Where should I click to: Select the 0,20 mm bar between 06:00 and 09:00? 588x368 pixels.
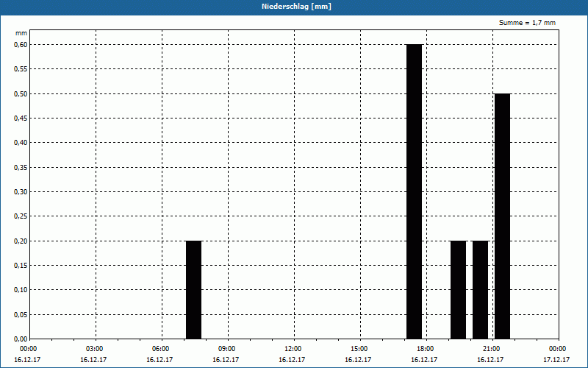194,290
